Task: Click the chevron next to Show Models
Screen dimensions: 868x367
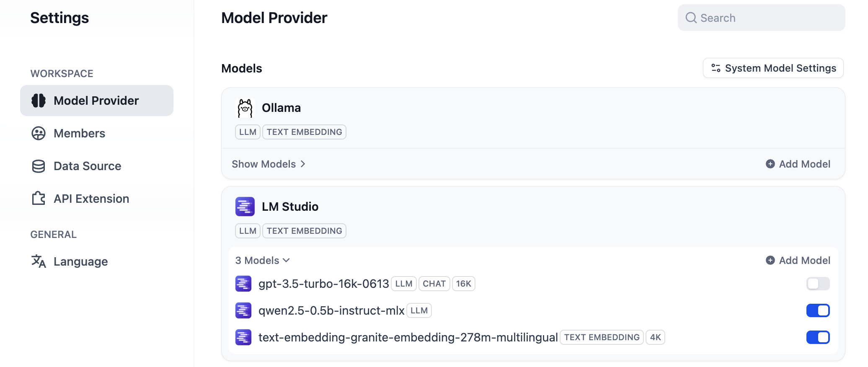Action: (303, 164)
